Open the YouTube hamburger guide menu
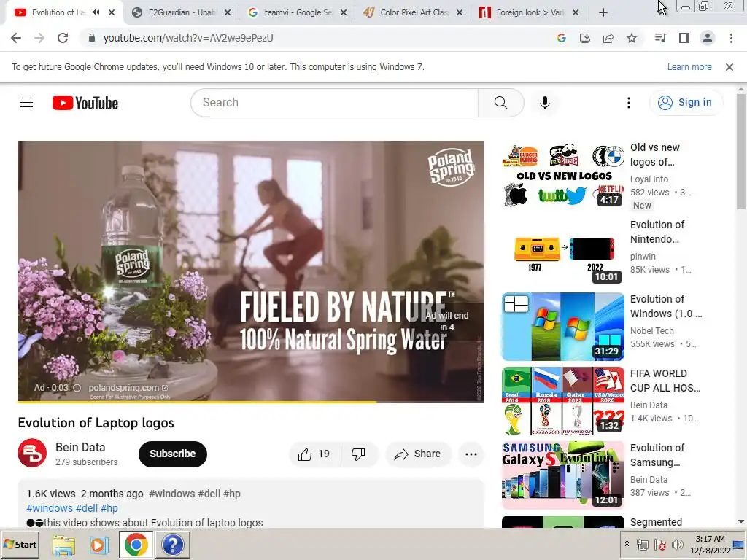The height and width of the screenshot is (560, 747). click(26, 102)
